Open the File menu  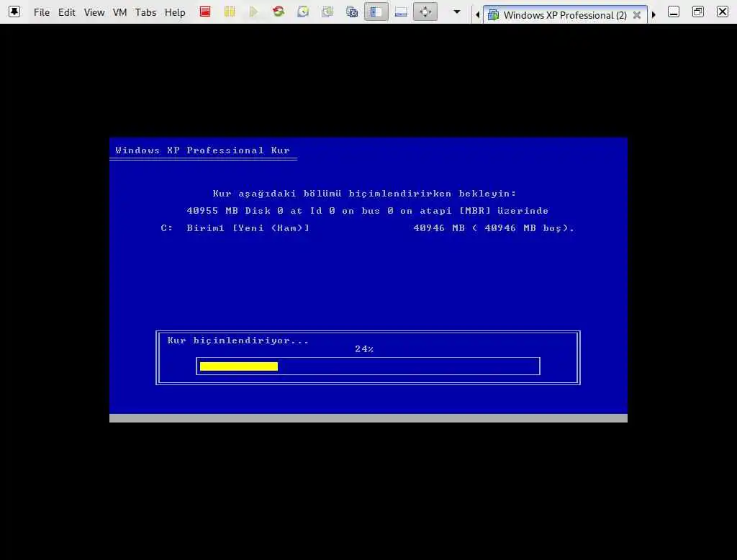(41, 12)
